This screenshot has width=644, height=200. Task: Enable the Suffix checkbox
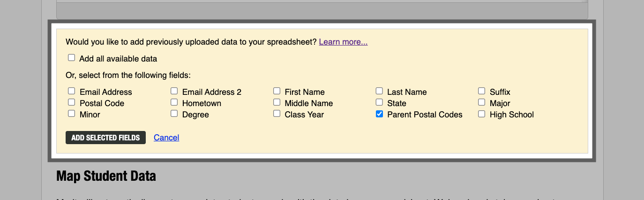click(482, 91)
